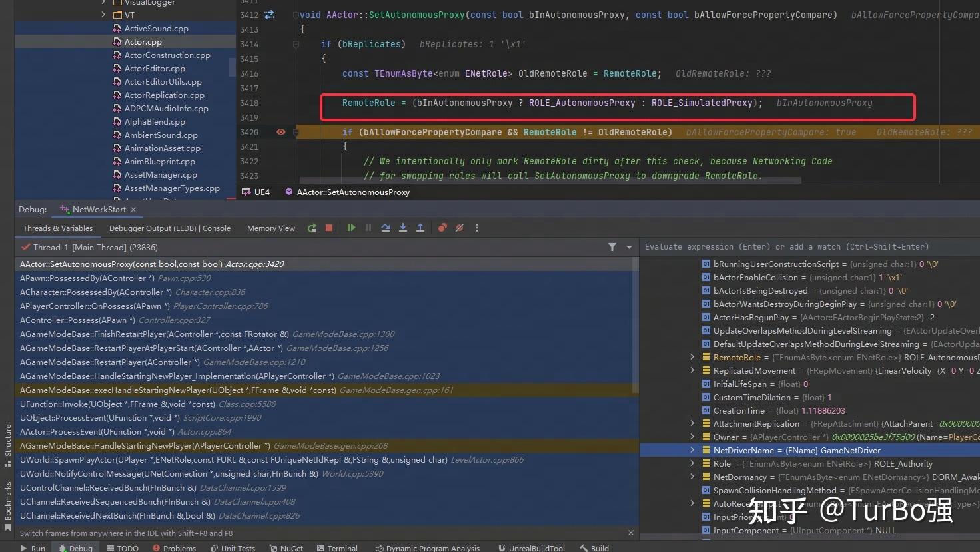Open the Memory View tab
The width and height of the screenshot is (980, 552).
pyautogui.click(x=270, y=228)
